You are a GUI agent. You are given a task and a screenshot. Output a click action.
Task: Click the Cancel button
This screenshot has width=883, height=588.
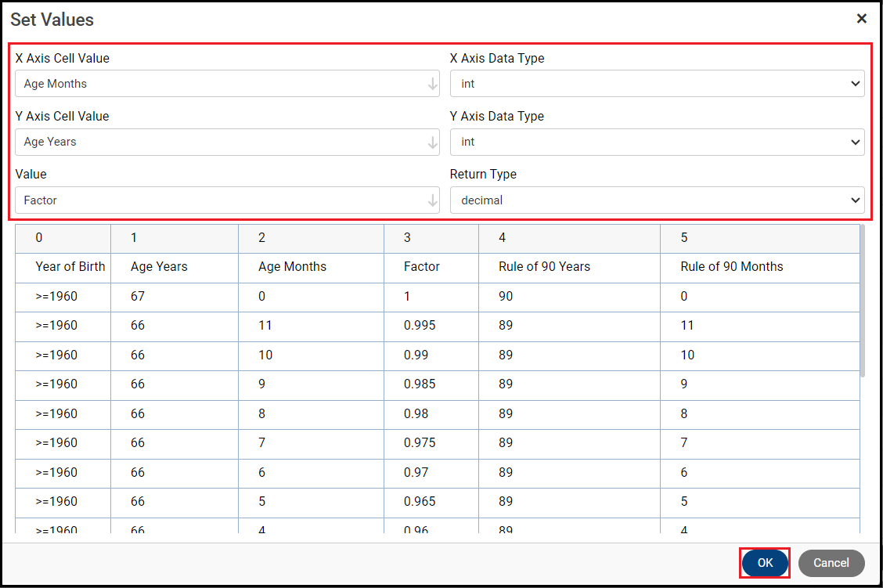click(831, 563)
